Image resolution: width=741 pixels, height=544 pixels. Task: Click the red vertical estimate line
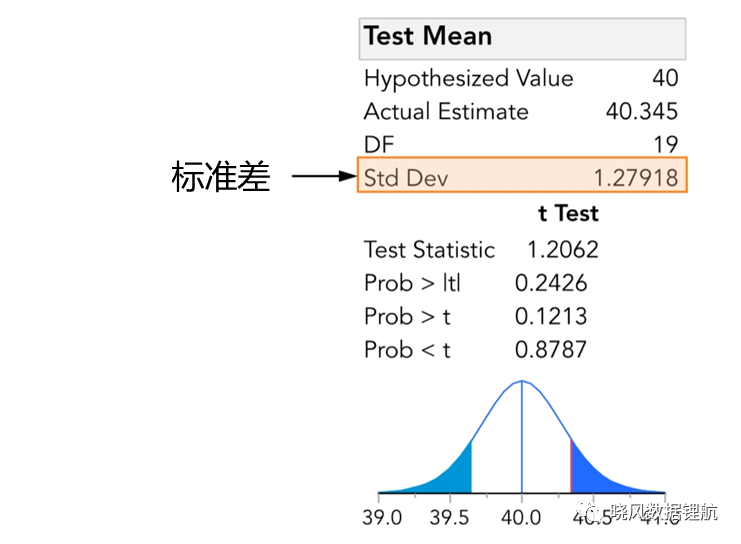point(571,466)
